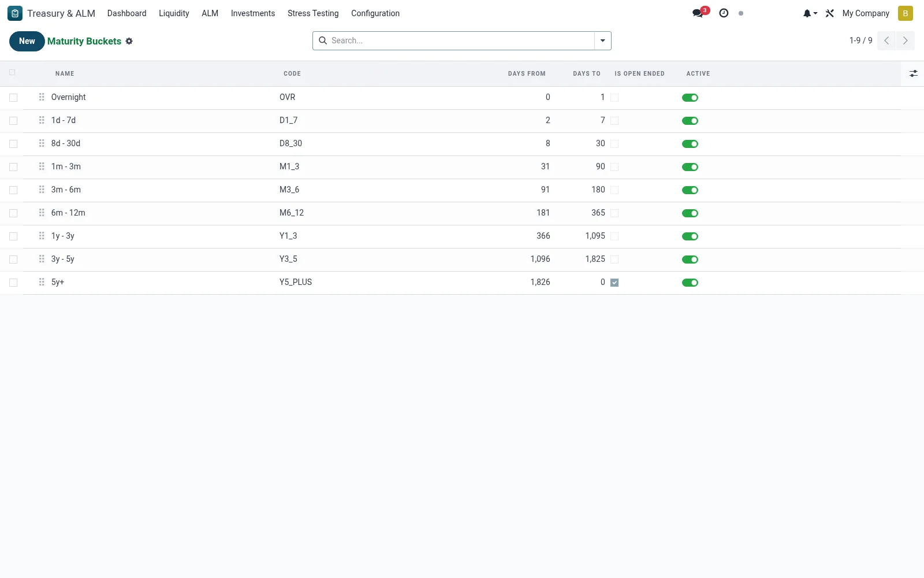Image resolution: width=924 pixels, height=578 pixels.
Task: Grab the drag handle of 6m - 12m row
Action: (x=42, y=213)
